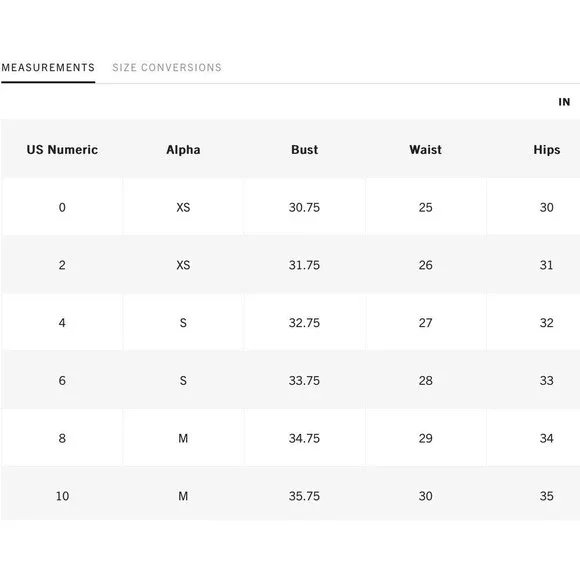
Task: Click the hips value 34 cell
Action: [x=547, y=438]
